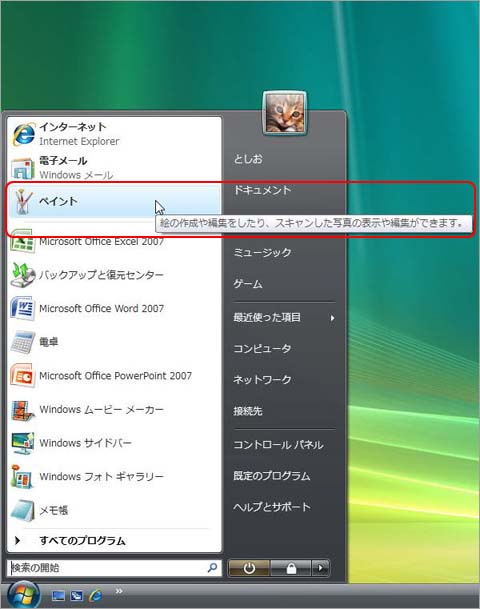
Task: Expand 最近使った項目 submenu arrow
Action: pos(332,318)
